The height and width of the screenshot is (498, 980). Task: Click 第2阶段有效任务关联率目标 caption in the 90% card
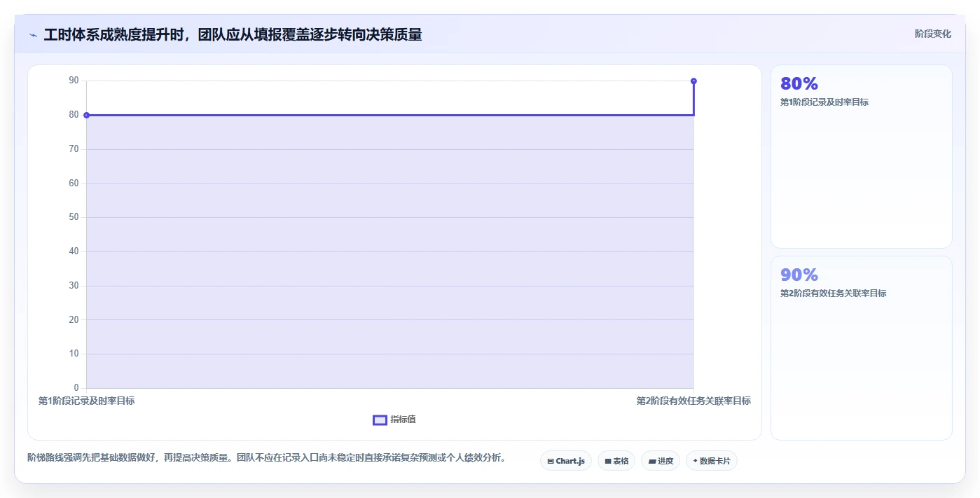[x=834, y=293]
